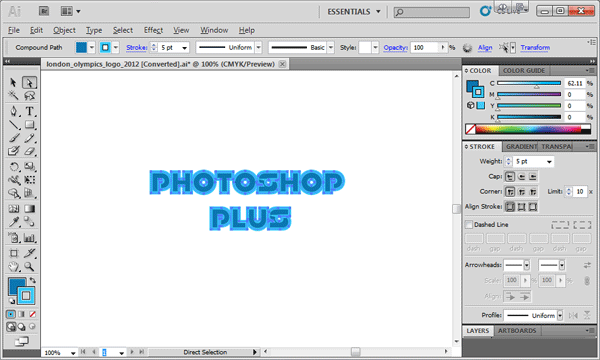Select the Rectangle tool
600x360 pixels.
pos(29,125)
